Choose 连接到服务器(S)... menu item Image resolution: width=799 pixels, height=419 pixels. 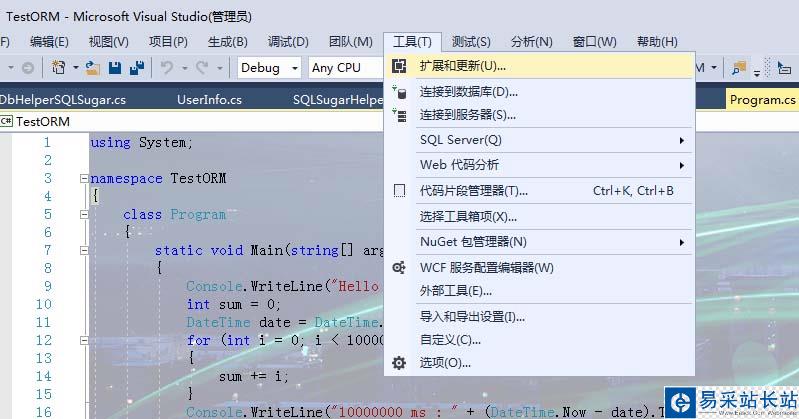click(x=540, y=115)
